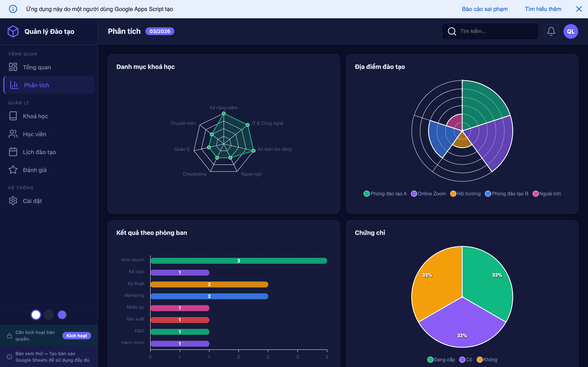
Task: Go to Tổng quan menu item
Action: (x=37, y=67)
